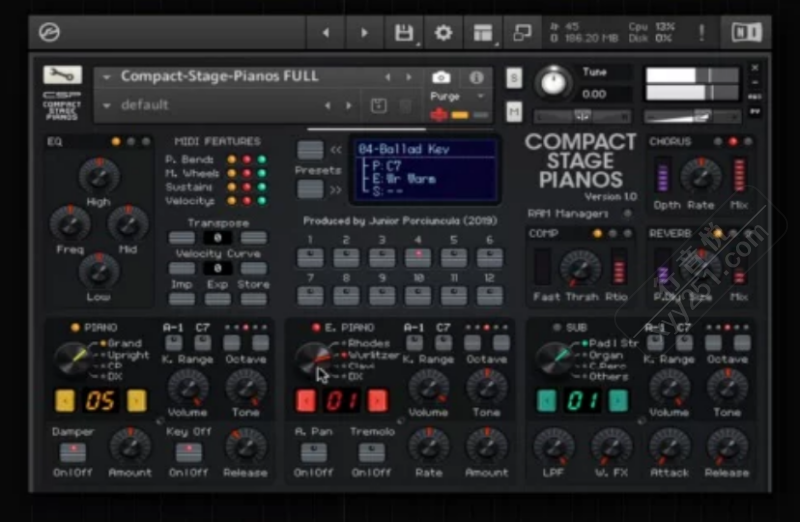
Task: Click the Imp button under Velocity Curve
Action: pos(182,299)
